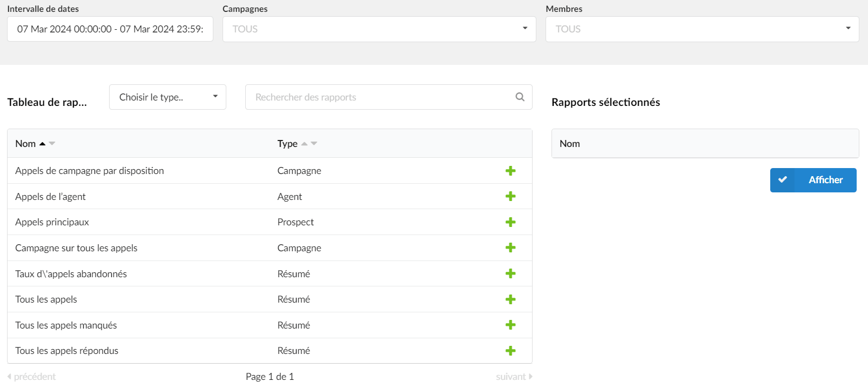Go to suivant page
The image size is (868, 388).
tap(514, 377)
